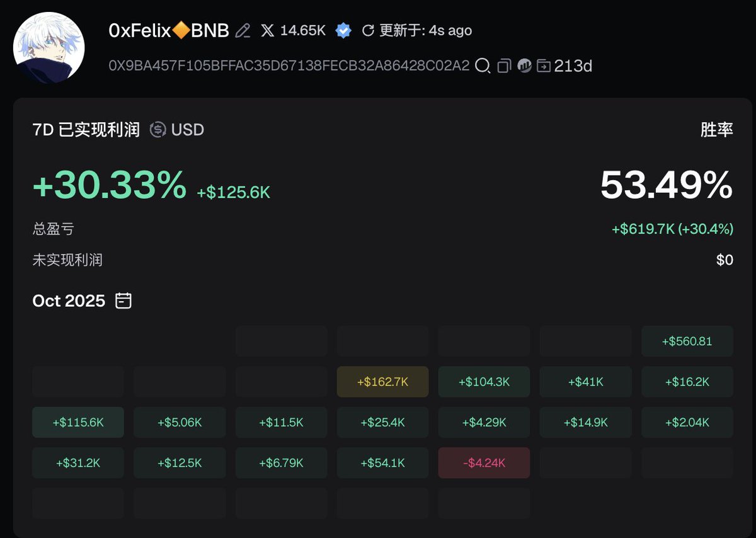Click the search icon after the wallet address
756x538 pixels.
coord(482,66)
